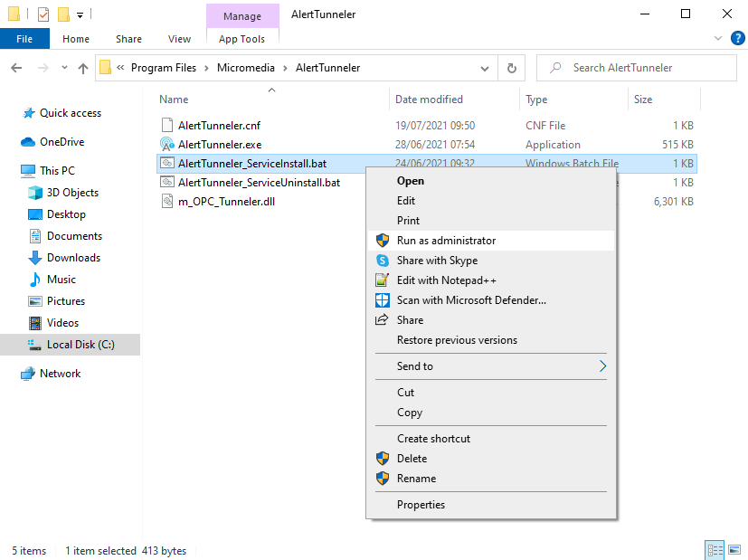Open the address bar history dropdown
Screen dimensions: 748x560
tap(486, 68)
